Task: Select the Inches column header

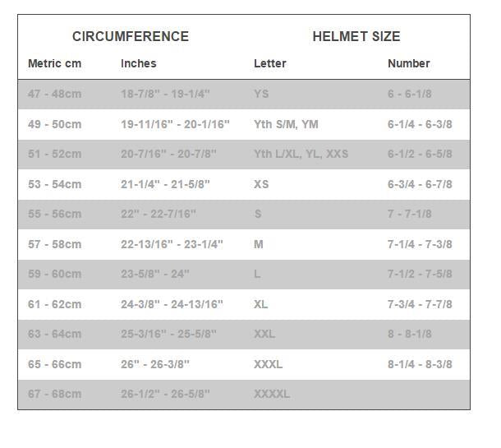Action: point(138,63)
